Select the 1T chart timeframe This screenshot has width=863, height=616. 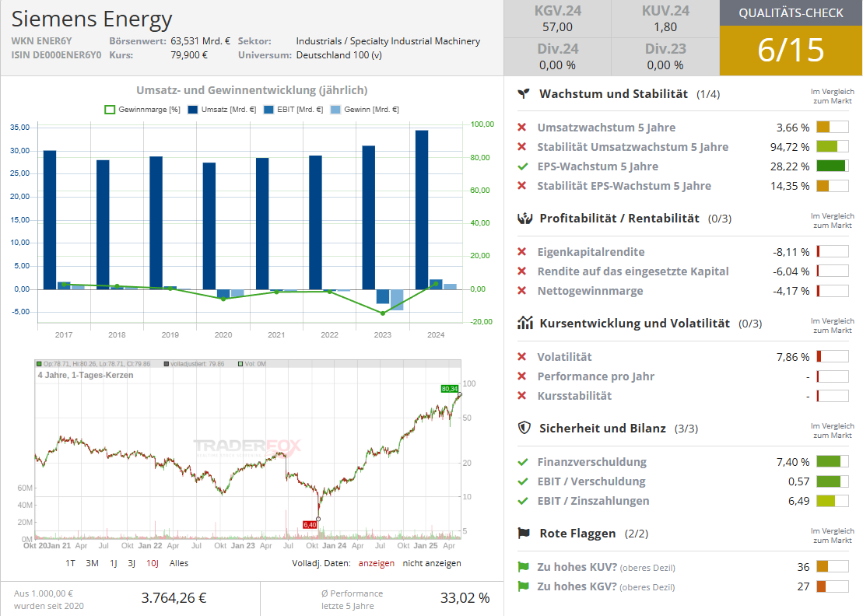click(x=71, y=563)
